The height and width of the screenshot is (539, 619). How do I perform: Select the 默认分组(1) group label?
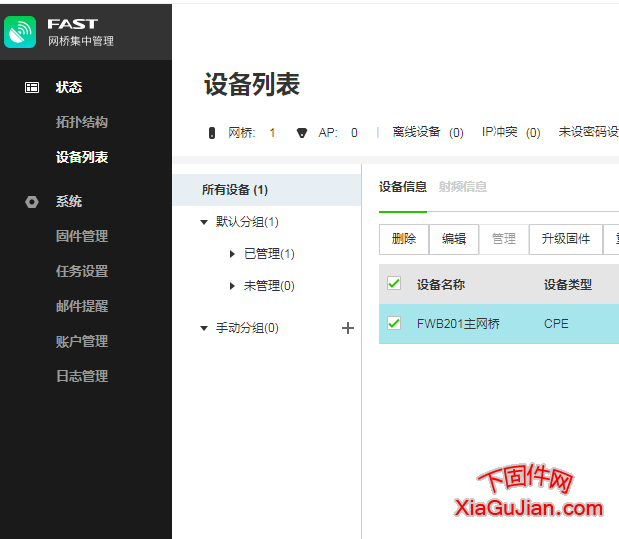(x=247, y=222)
